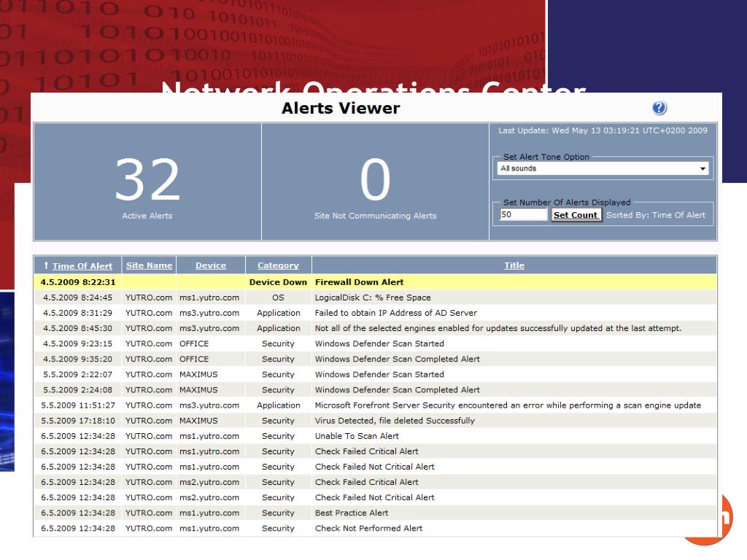This screenshot has width=747, height=560.
Task: Select OFFICE Windows Defender Scan Completed Alert
Action: pos(398,359)
